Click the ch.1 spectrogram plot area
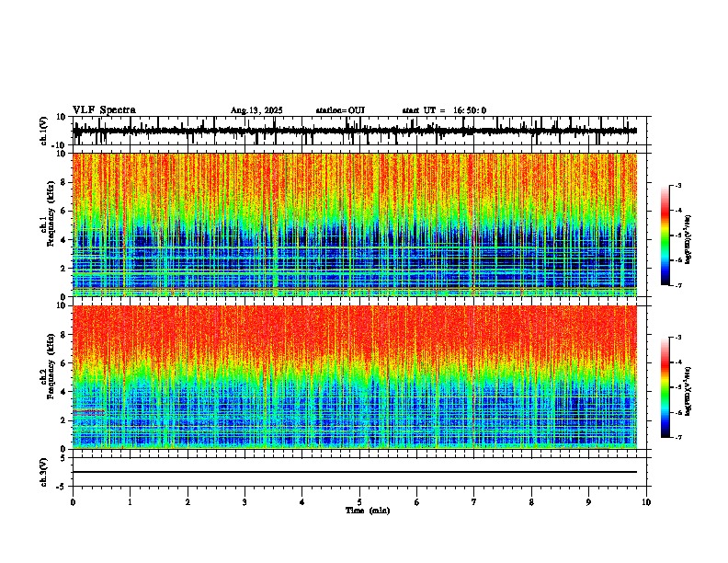Screen dimensions: 728x563 pyautogui.click(x=355, y=224)
